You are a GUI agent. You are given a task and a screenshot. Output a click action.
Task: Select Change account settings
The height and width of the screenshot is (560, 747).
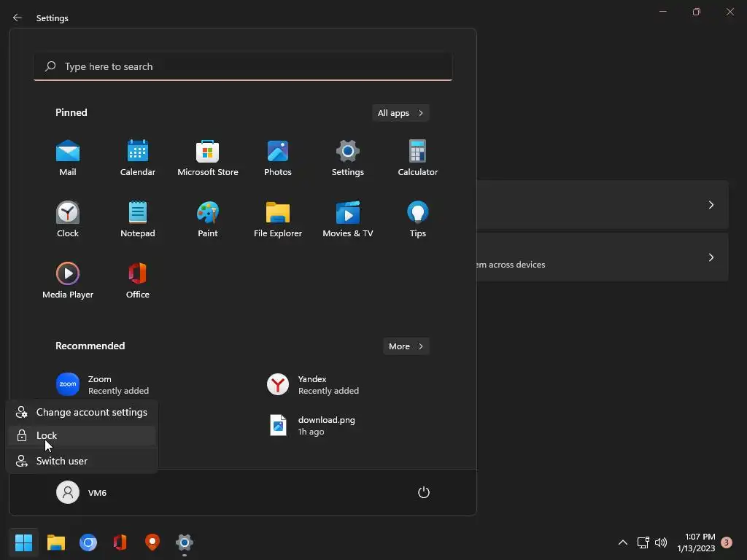point(82,413)
